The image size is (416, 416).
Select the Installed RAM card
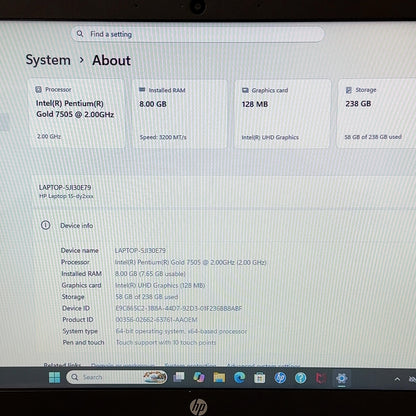[180, 114]
